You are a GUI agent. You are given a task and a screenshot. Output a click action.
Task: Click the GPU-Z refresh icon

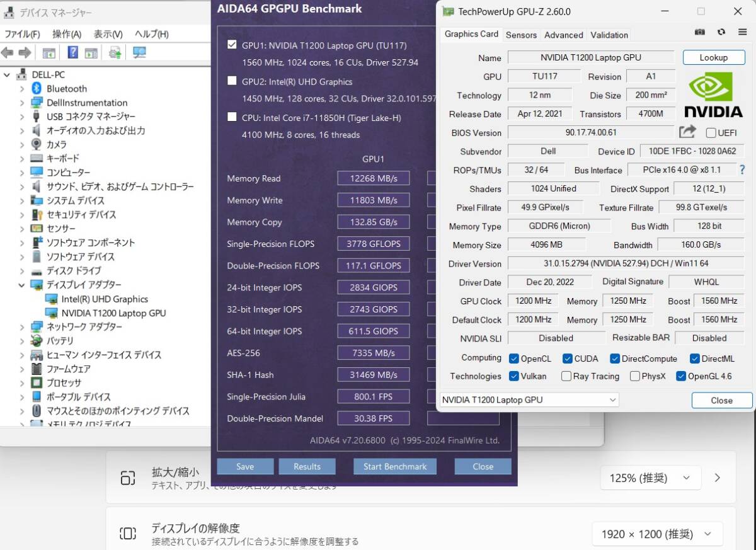click(x=721, y=32)
